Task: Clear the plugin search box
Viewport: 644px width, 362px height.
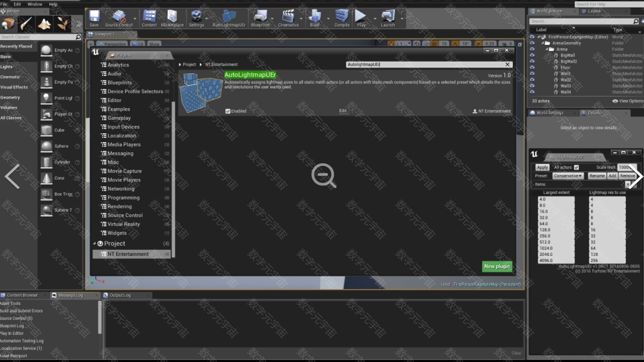Action: (x=508, y=64)
